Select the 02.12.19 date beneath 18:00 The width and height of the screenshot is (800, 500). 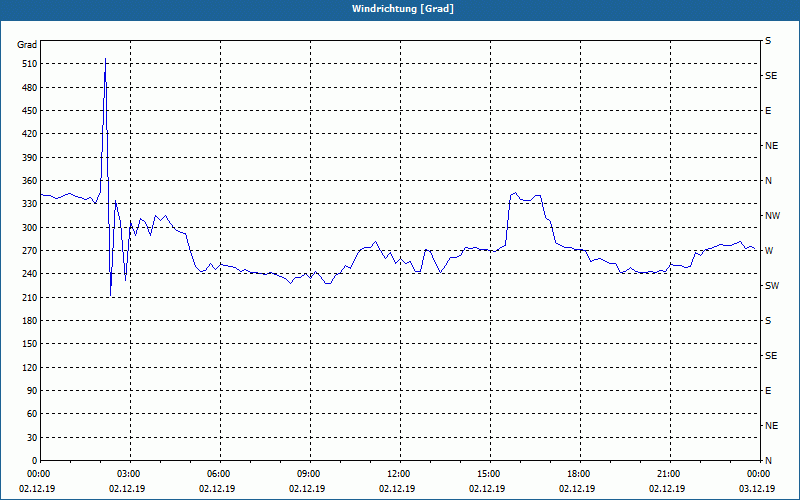(577, 489)
